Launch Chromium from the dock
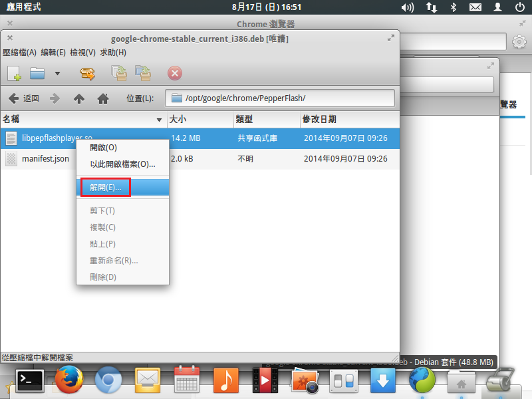 [x=108, y=380]
